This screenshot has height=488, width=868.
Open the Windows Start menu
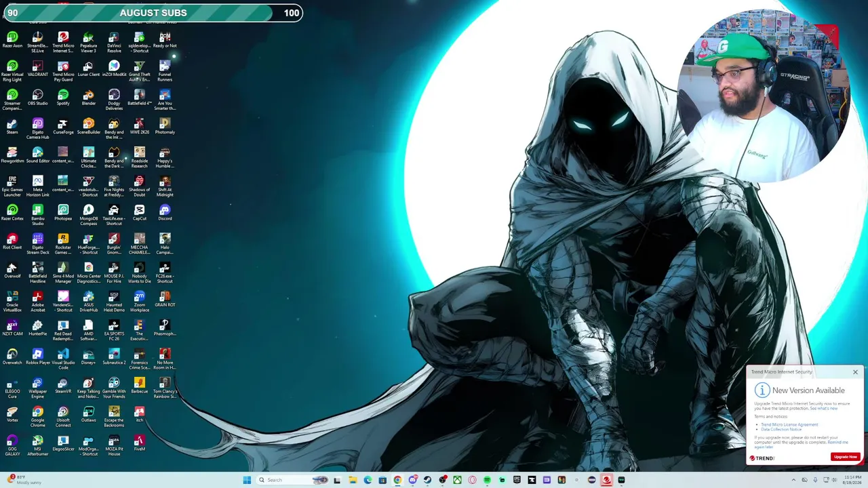click(x=247, y=480)
